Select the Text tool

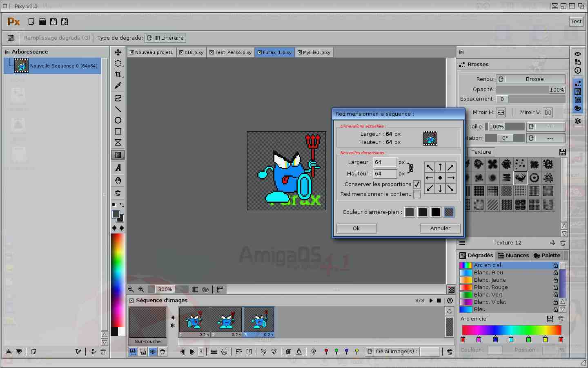118,168
